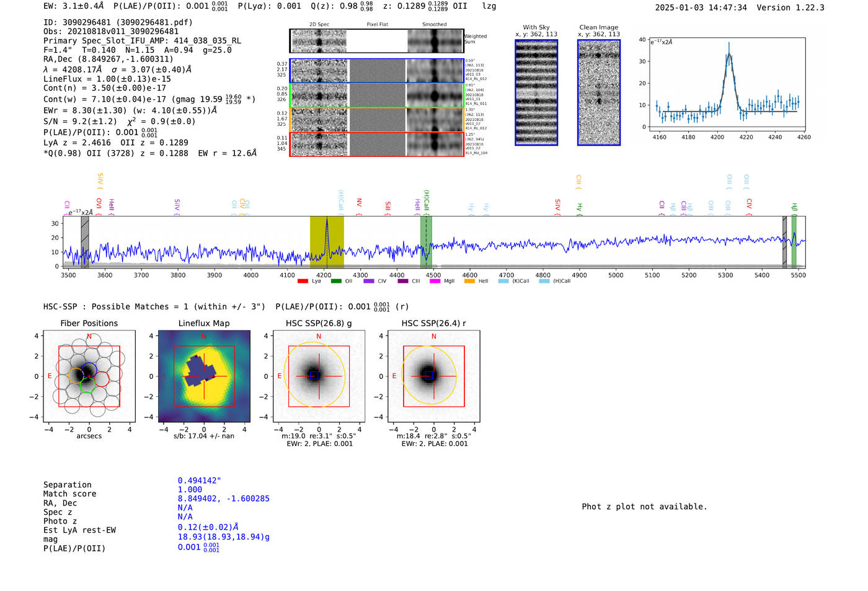Click the green Hβ band near 5490
Image resolution: width=868 pixels, height=591 pixels.
(x=794, y=242)
